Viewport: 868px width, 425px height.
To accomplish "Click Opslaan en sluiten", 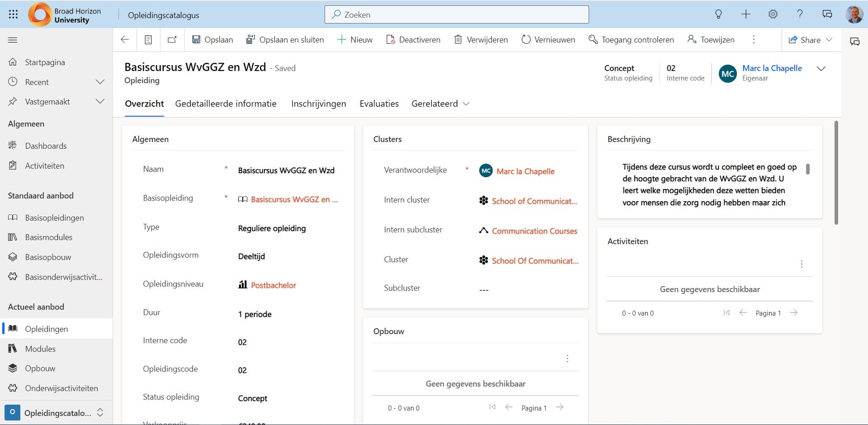I will point(285,40).
